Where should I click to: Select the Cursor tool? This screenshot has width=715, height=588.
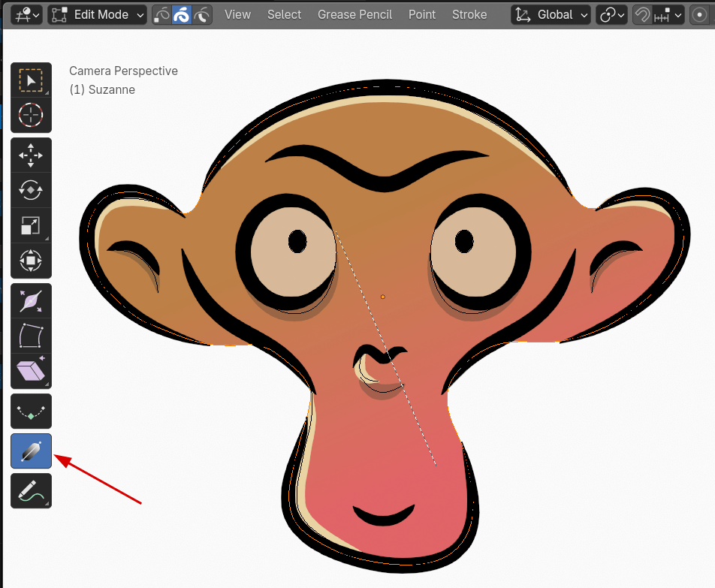click(31, 115)
